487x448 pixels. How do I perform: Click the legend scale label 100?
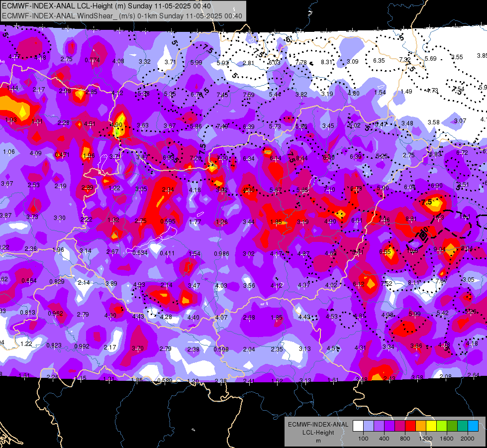(363, 439)
